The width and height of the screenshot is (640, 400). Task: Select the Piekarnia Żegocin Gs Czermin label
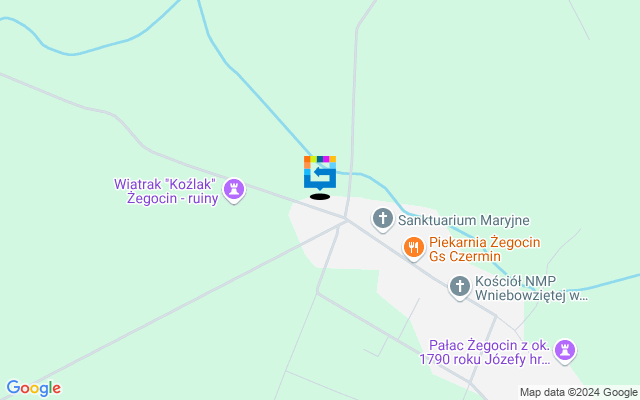point(484,249)
